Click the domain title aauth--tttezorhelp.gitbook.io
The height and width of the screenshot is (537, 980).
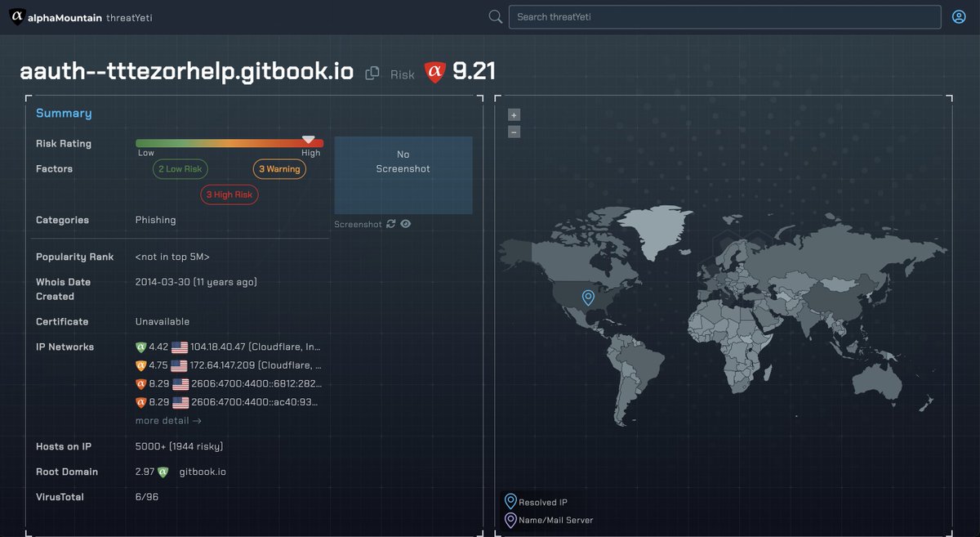(x=187, y=72)
